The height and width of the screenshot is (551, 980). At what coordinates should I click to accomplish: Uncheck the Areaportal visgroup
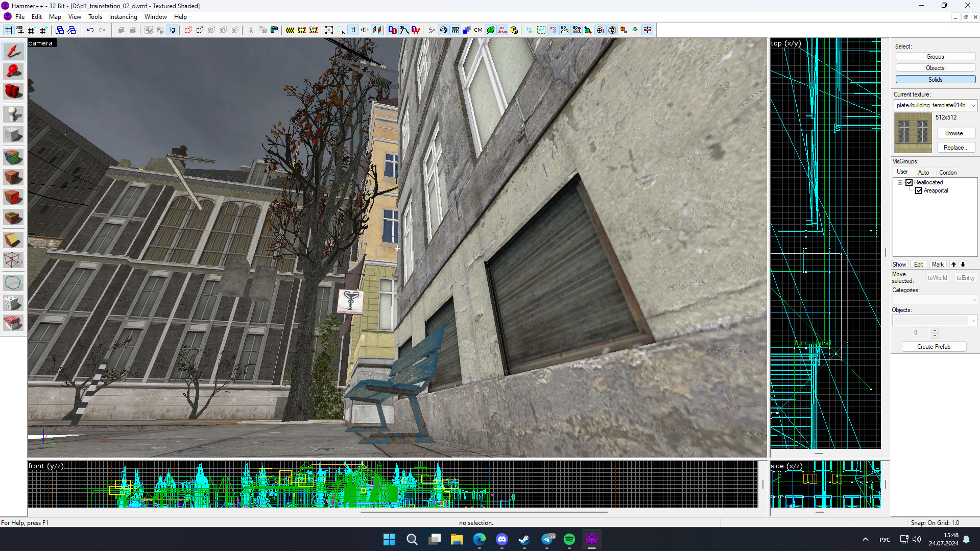[x=919, y=190]
